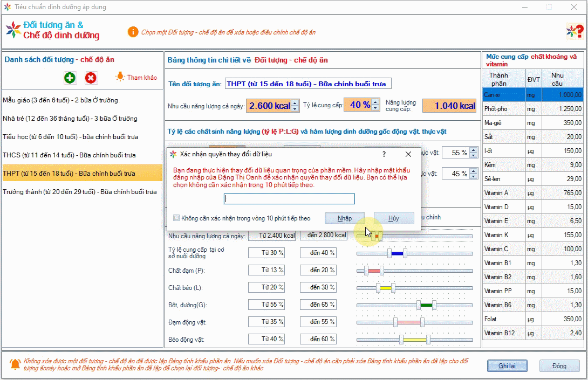Viewport: 588px width, 380px height.
Task: Enable skipping confirmation for 10 minutes
Action: (176, 218)
